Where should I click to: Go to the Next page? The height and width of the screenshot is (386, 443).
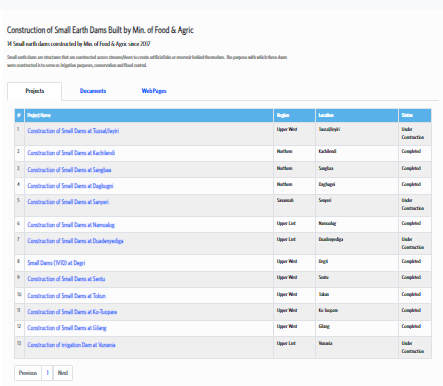[63, 373]
